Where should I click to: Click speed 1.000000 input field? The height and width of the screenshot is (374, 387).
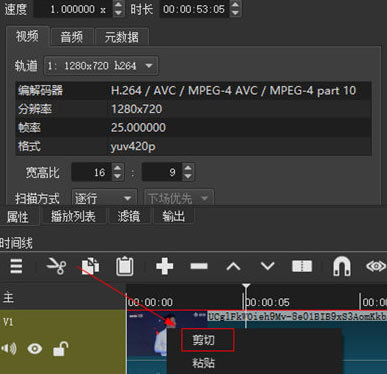(x=74, y=9)
